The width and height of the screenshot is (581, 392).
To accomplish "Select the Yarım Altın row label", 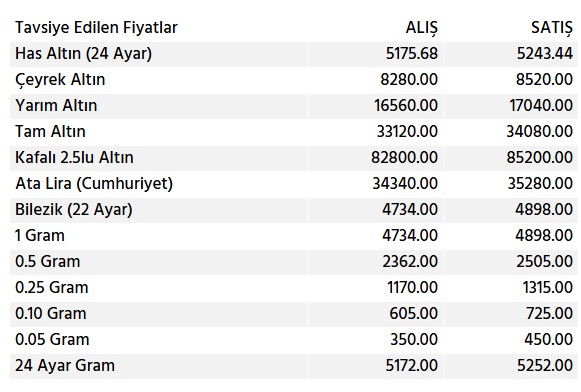I will click(x=56, y=106).
